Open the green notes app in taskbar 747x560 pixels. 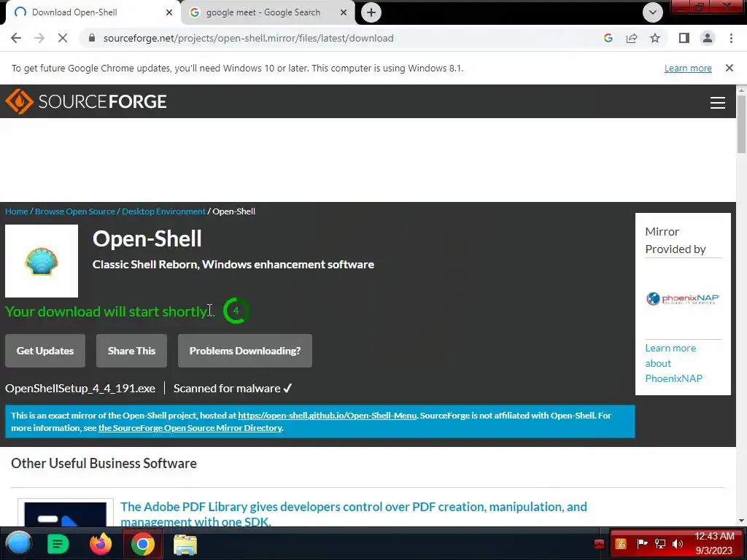(x=58, y=544)
